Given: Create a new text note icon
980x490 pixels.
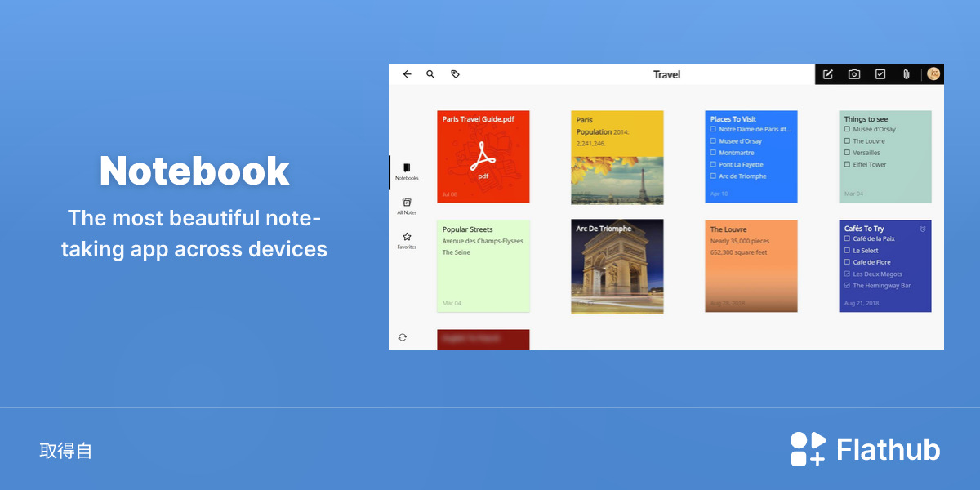Looking at the screenshot, I should point(828,74).
